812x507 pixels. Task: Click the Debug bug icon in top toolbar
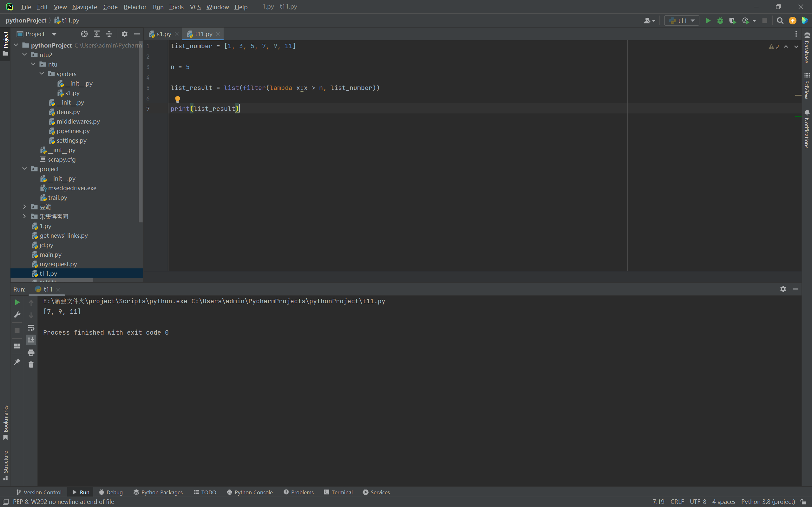point(720,21)
